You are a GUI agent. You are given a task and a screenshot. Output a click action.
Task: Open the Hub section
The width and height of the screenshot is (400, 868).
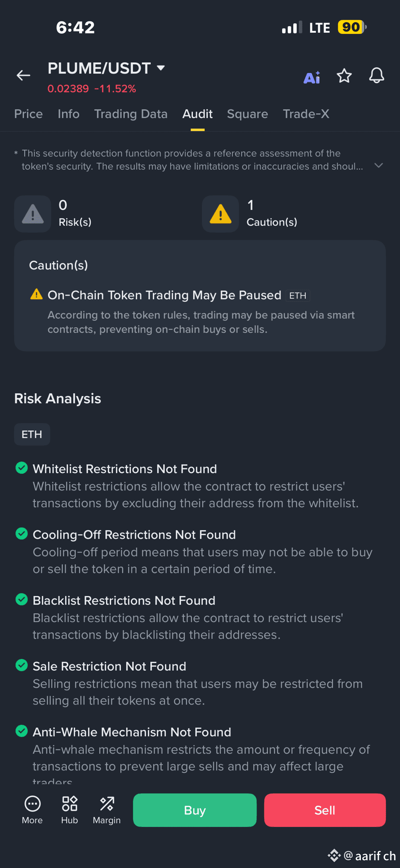tap(69, 809)
